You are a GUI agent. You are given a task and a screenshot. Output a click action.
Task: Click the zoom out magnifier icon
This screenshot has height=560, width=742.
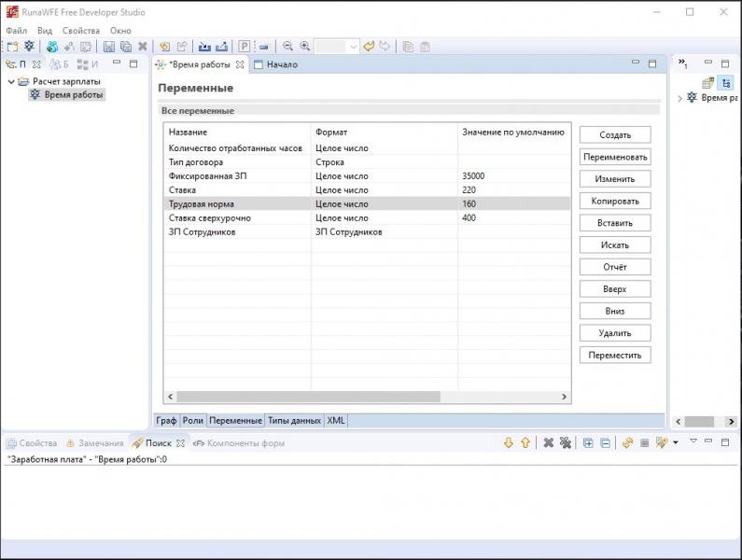coord(287,46)
